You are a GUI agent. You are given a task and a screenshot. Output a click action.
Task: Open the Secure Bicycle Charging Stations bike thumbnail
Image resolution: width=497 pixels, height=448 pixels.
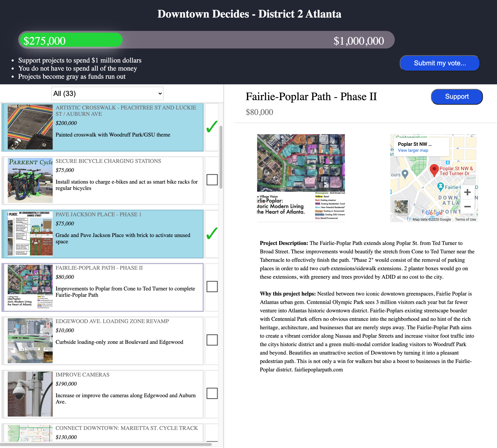(30, 180)
